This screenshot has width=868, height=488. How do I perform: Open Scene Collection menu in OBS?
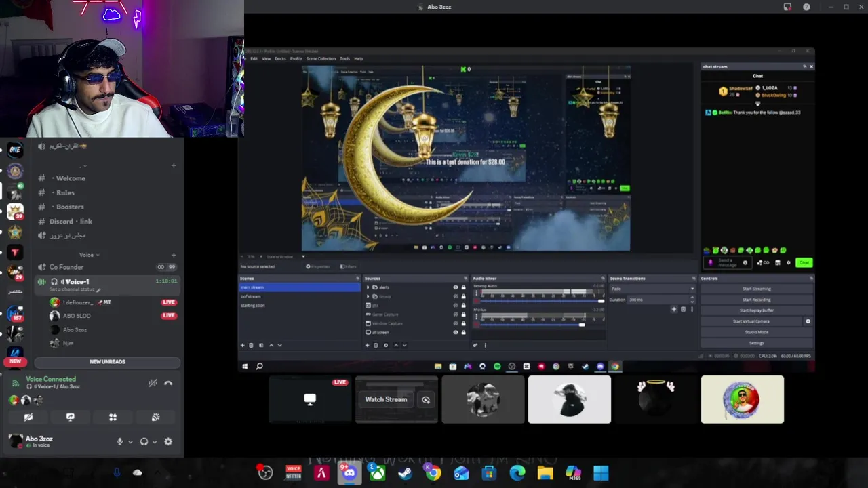click(x=321, y=59)
